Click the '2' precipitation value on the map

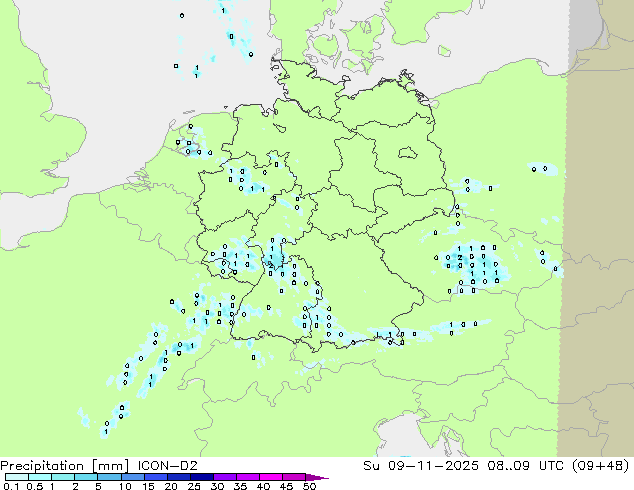pyautogui.click(x=460, y=258)
